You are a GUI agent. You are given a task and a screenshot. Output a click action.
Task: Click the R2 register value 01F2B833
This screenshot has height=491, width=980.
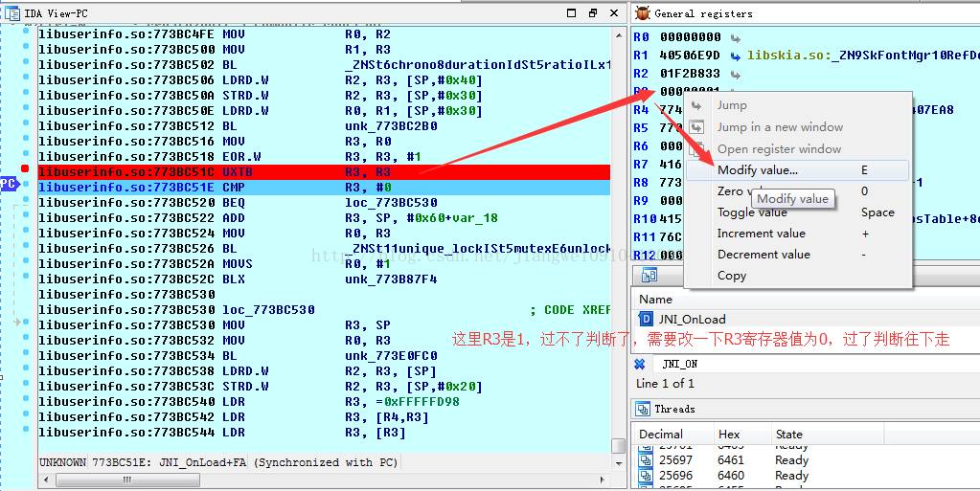690,74
